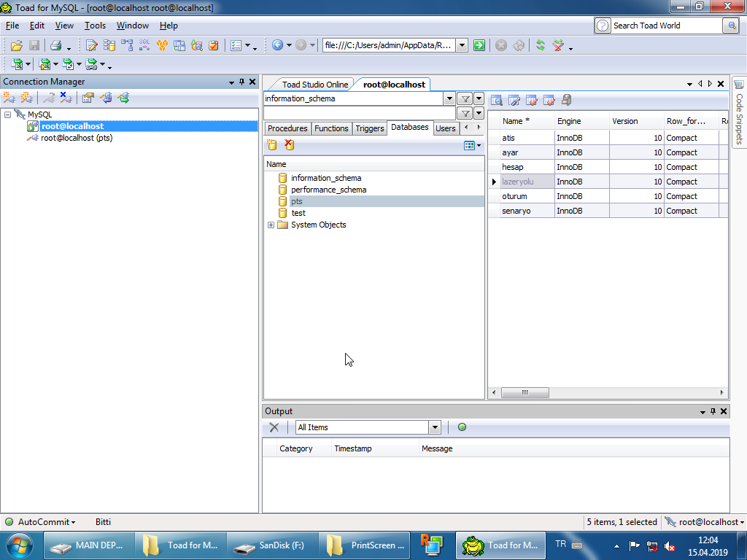The image size is (747, 560).
Task: Click the horizontal scrollbar thumb of the table grid
Action: tap(525, 392)
